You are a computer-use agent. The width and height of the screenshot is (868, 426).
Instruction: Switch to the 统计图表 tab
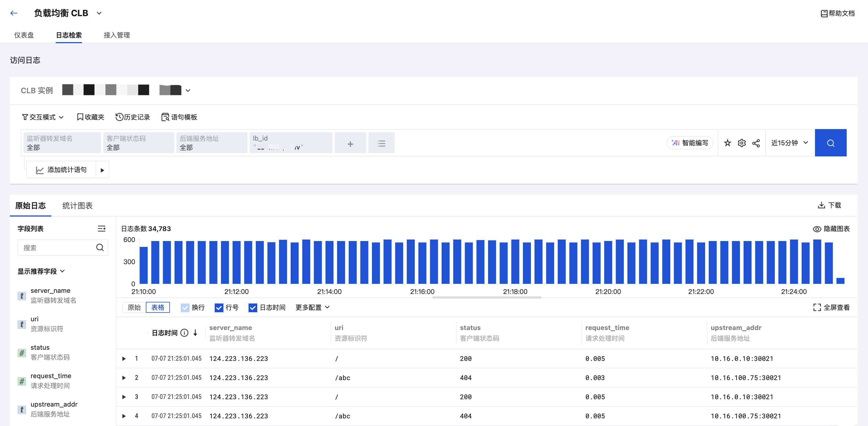coord(77,206)
